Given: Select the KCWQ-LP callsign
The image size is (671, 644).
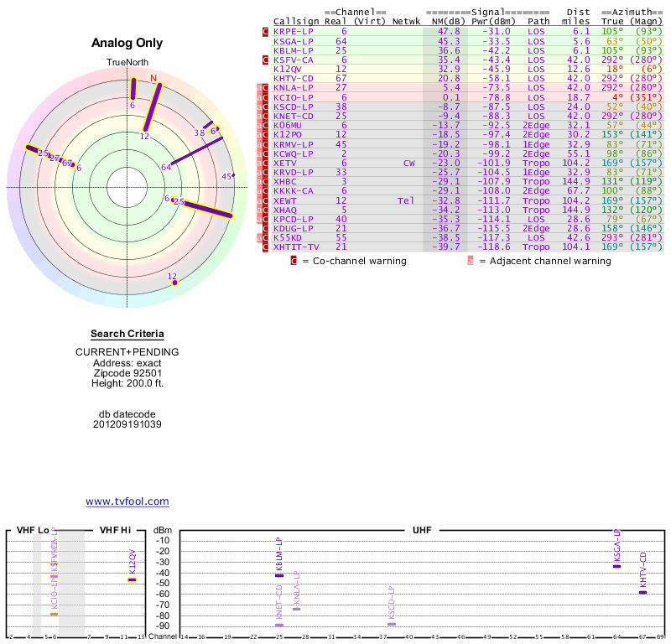Looking at the screenshot, I should 293,153.
